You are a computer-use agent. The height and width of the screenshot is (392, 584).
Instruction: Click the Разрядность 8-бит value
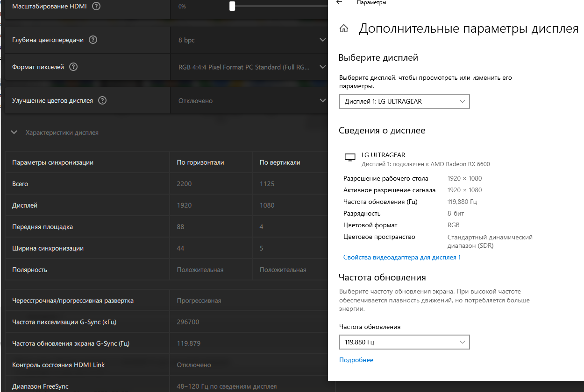coord(456,213)
